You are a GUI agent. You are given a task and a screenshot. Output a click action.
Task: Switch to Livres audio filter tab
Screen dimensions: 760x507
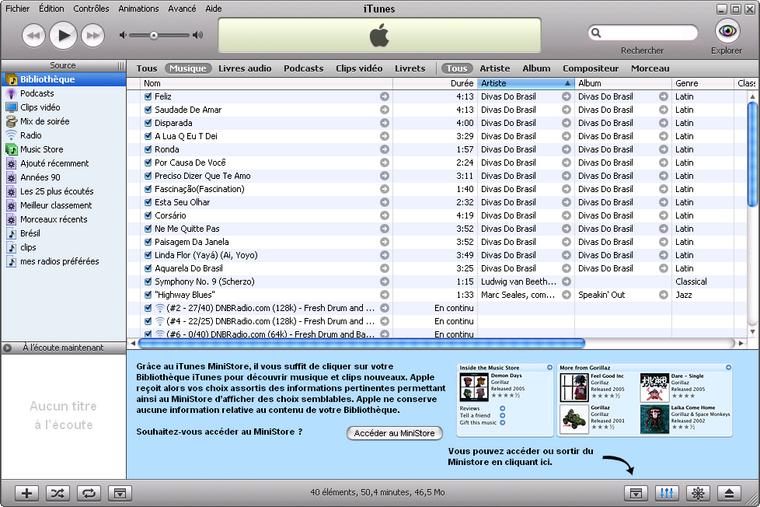pyautogui.click(x=245, y=69)
